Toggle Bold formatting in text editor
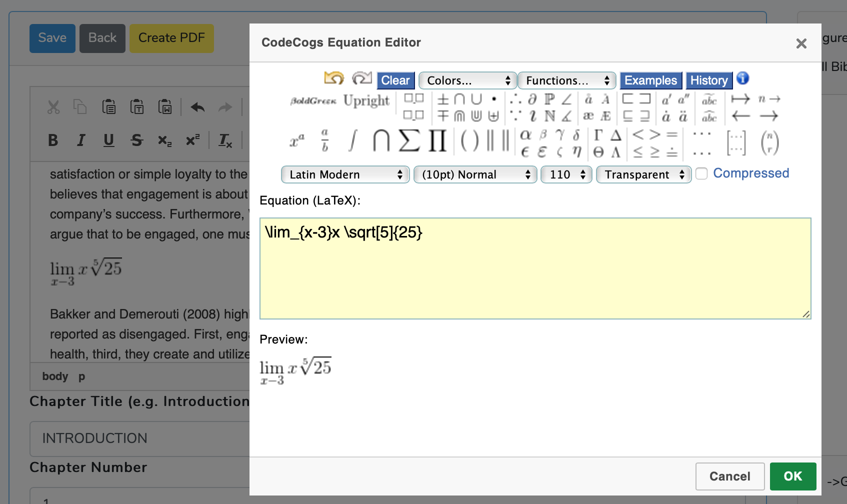 (53, 140)
